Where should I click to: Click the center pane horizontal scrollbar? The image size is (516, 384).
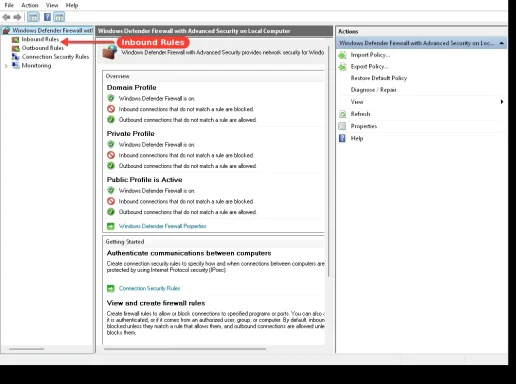pyautogui.click(x=185, y=349)
